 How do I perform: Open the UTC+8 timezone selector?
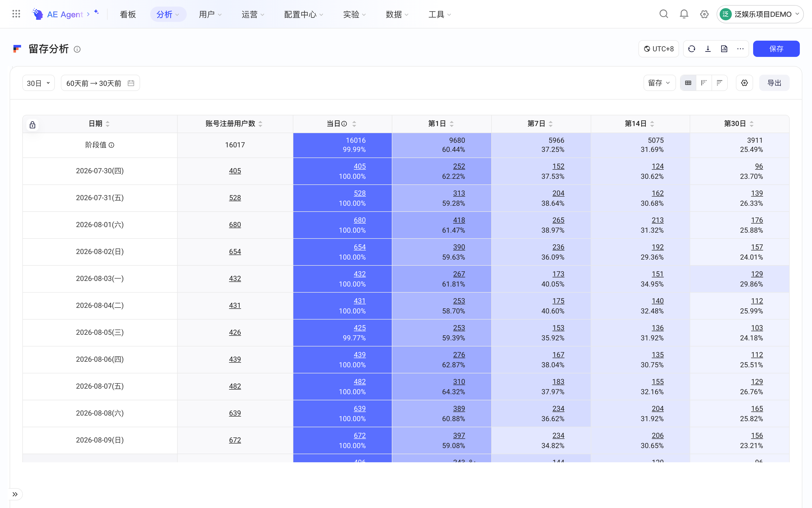(659, 49)
